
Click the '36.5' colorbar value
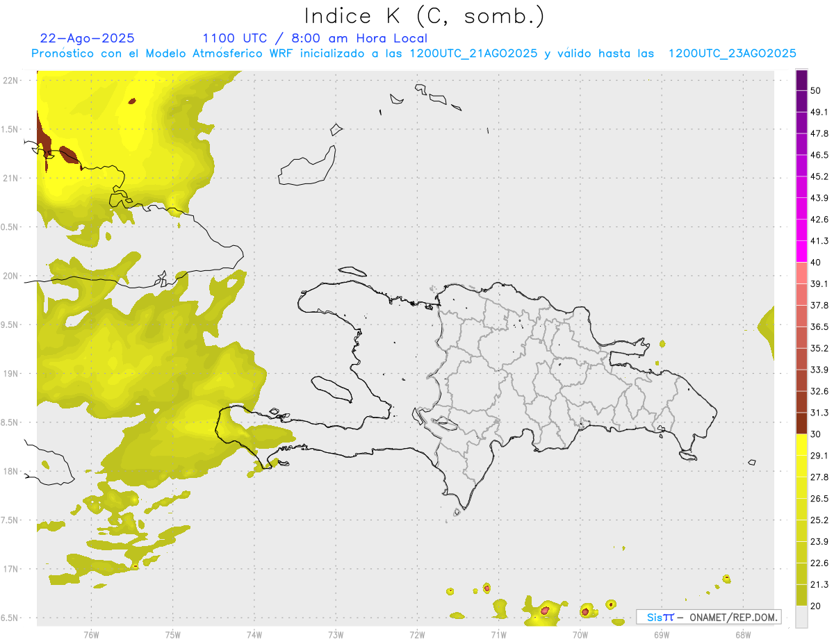819,327
